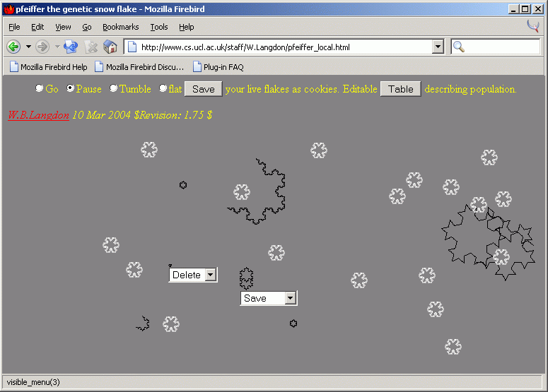Select the flat radio button

click(x=163, y=88)
